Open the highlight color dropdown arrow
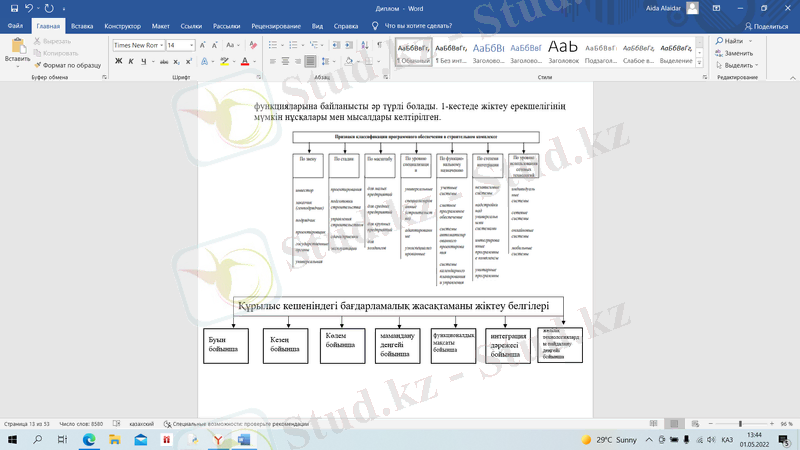The image size is (800, 450). tap(234, 61)
